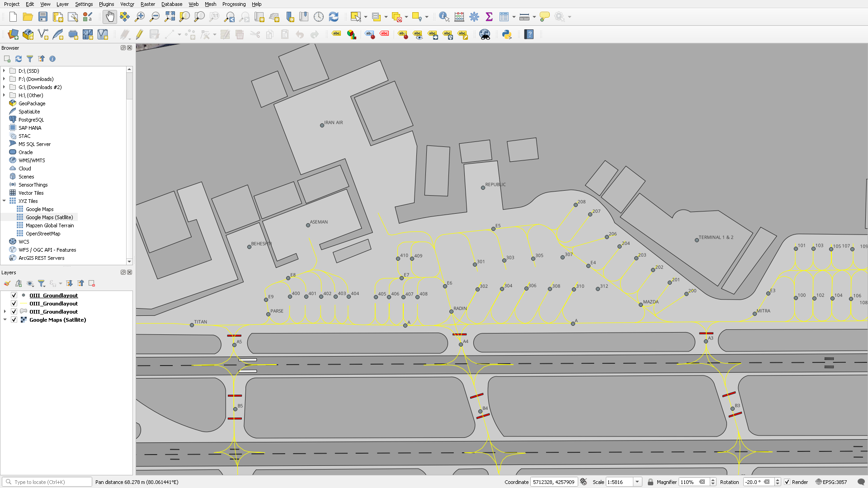868x488 pixels.
Task: Click the Statistical Summary sigma icon
Action: (489, 17)
